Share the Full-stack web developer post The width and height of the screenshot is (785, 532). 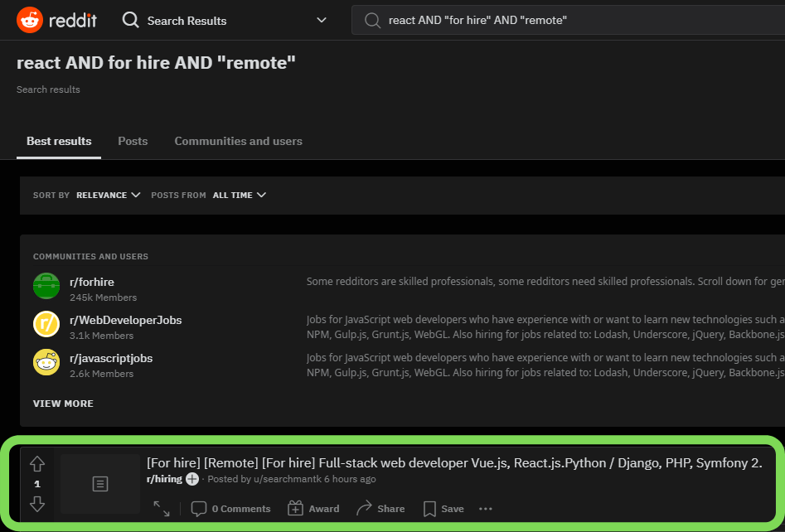380,509
